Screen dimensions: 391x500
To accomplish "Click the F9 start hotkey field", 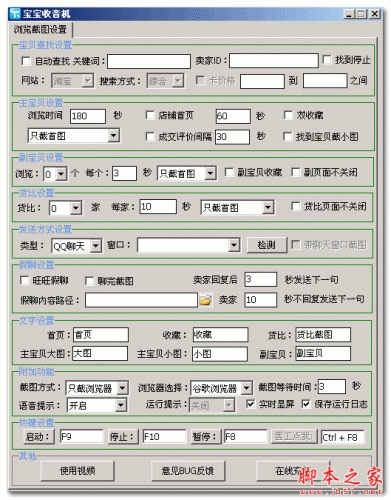I will [x=82, y=437].
